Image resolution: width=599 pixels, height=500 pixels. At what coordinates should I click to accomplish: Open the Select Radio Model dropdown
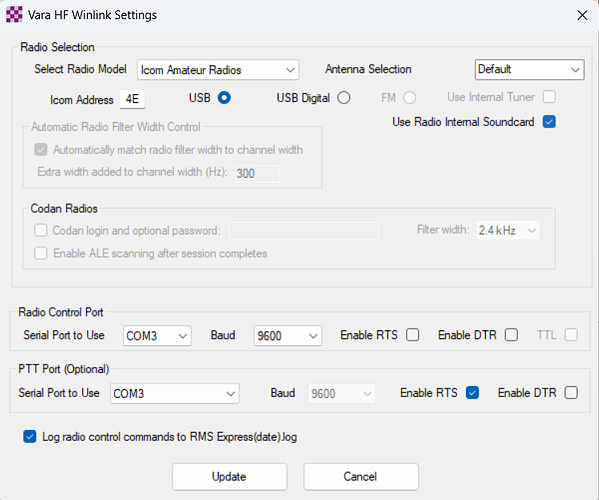(x=218, y=70)
